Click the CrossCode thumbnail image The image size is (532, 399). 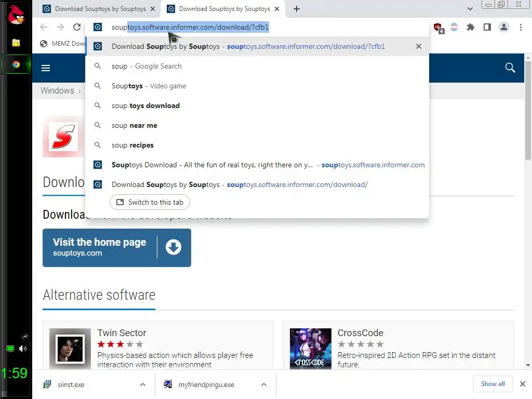(x=311, y=349)
